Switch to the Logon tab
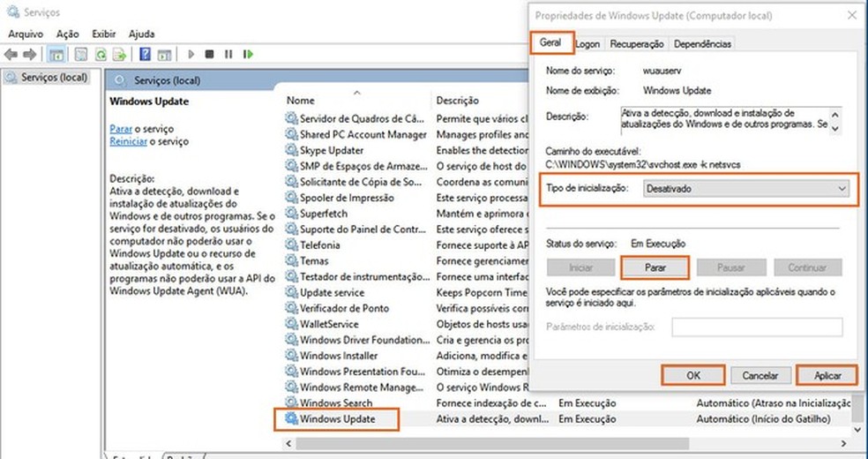 [587, 44]
